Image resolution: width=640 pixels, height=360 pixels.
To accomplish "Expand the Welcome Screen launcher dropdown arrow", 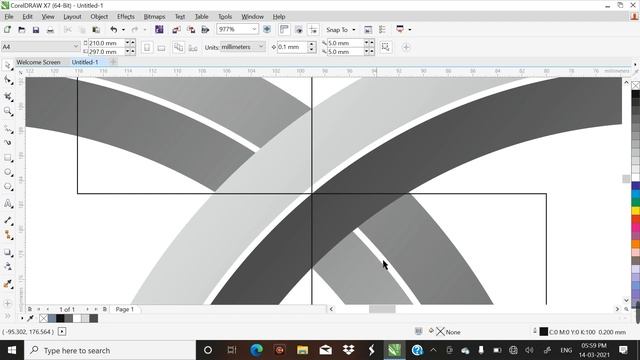I will pos(410,30).
